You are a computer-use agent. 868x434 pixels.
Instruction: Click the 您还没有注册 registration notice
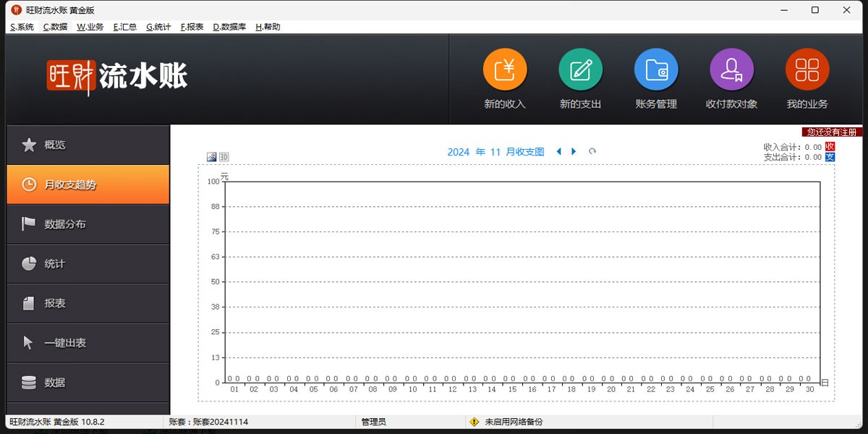[832, 132]
